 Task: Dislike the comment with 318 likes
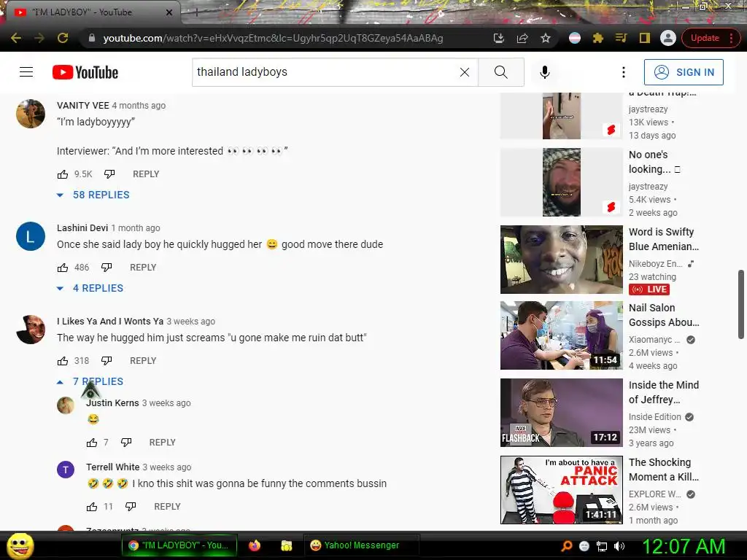pyautogui.click(x=107, y=361)
